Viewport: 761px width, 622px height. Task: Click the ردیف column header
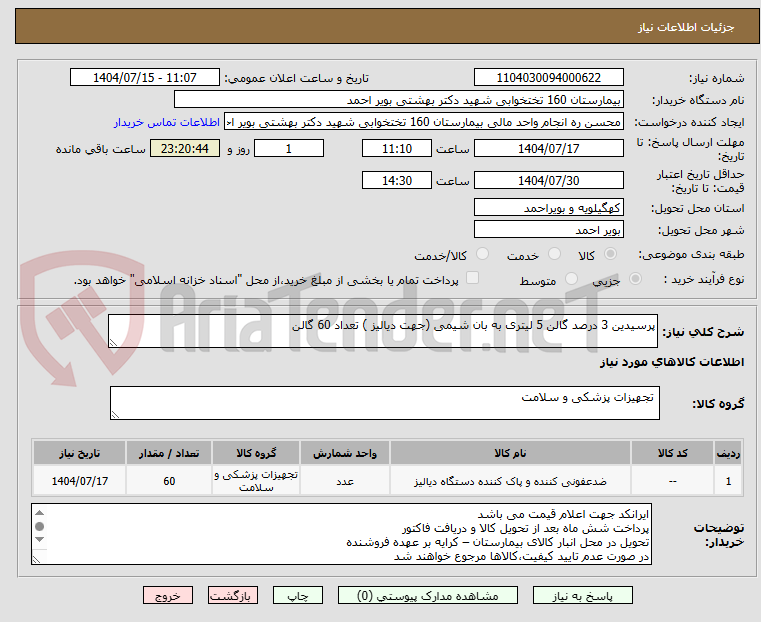point(728,453)
